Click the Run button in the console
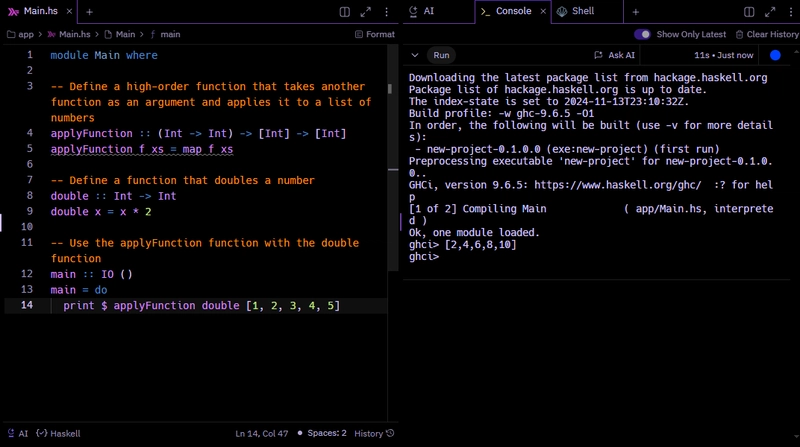The width and height of the screenshot is (800, 447). [x=441, y=55]
